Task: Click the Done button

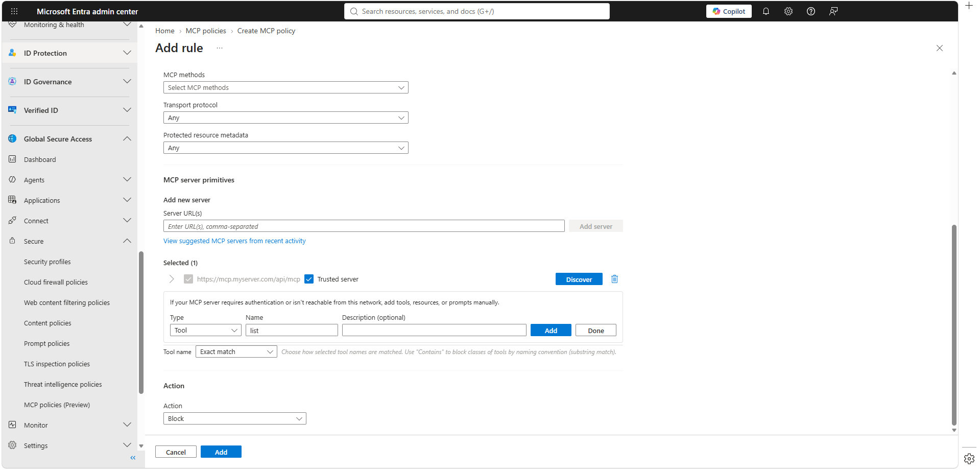Action: [596, 330]
